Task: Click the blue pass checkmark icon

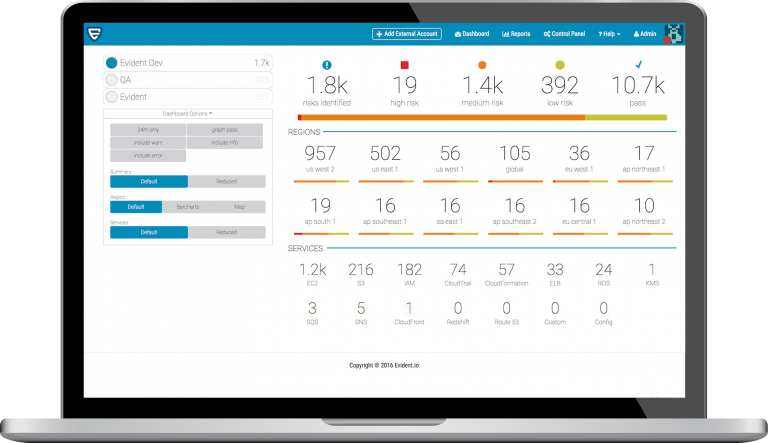Action: click(638, 64)
